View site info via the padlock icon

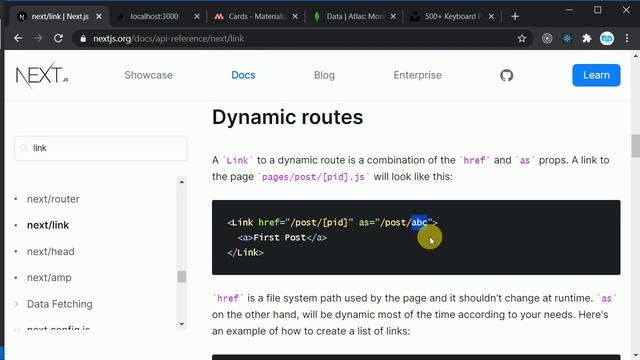(x=83, y=38)
